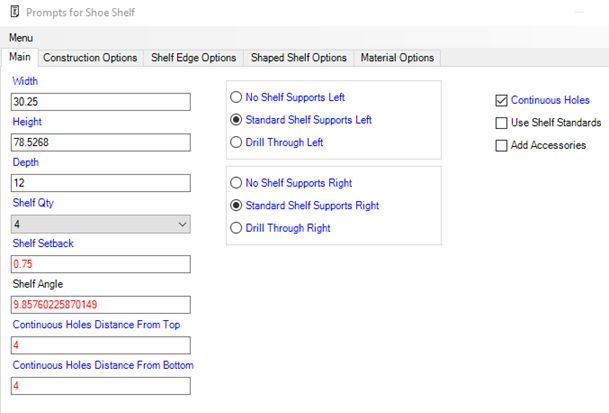609x413 pixels.
Task: Select Standard Shelf Supports Right radio button
Action: 236,206
